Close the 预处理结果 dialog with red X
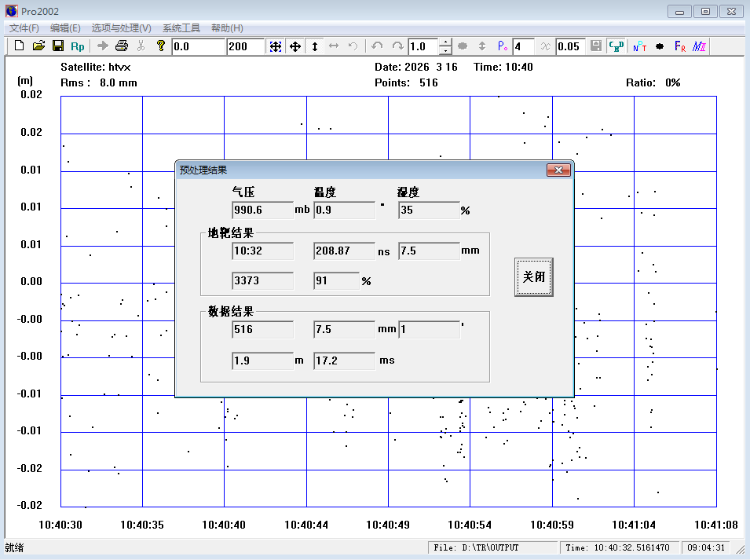This screenshot has width=750, height=560. (x=558, y=170)
